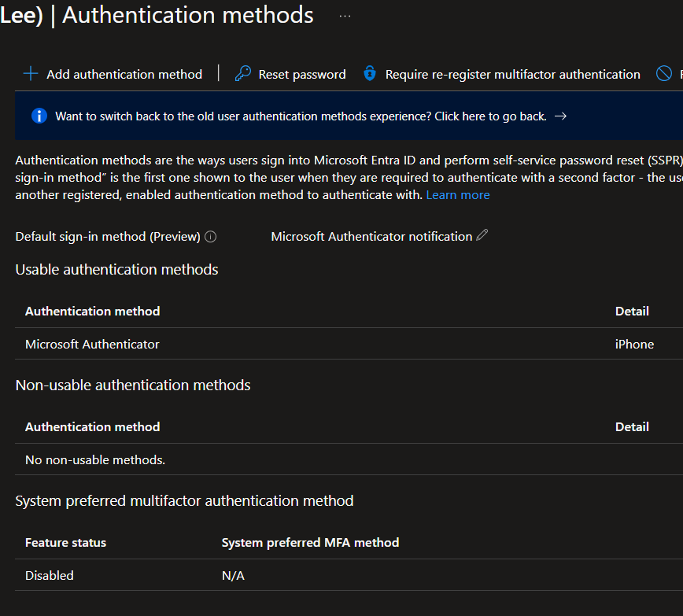Click the iPhone detail entry

(x=634, y=344)
